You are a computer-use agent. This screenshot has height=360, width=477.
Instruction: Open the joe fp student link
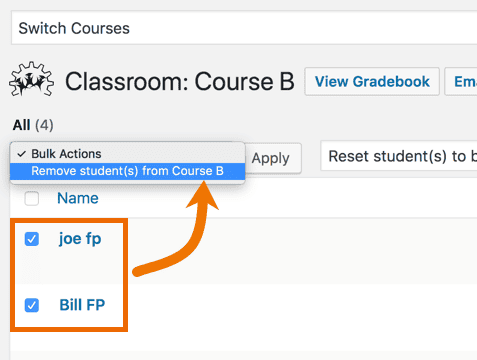pos(80,239)
